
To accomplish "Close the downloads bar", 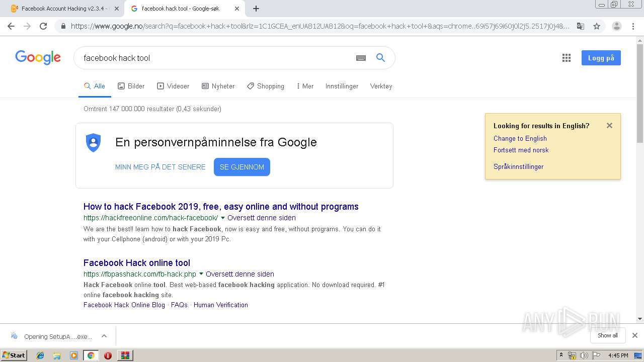I will [635, 335].
